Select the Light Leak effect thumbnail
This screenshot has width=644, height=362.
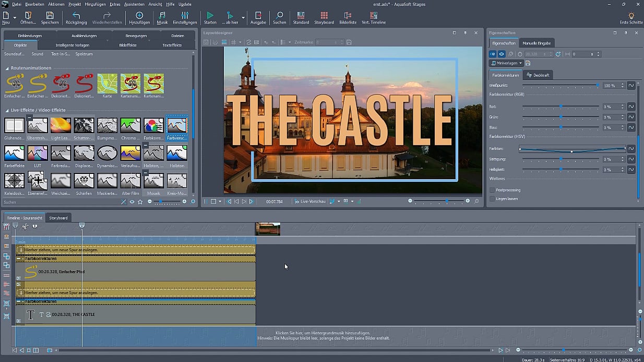(61, 125)
